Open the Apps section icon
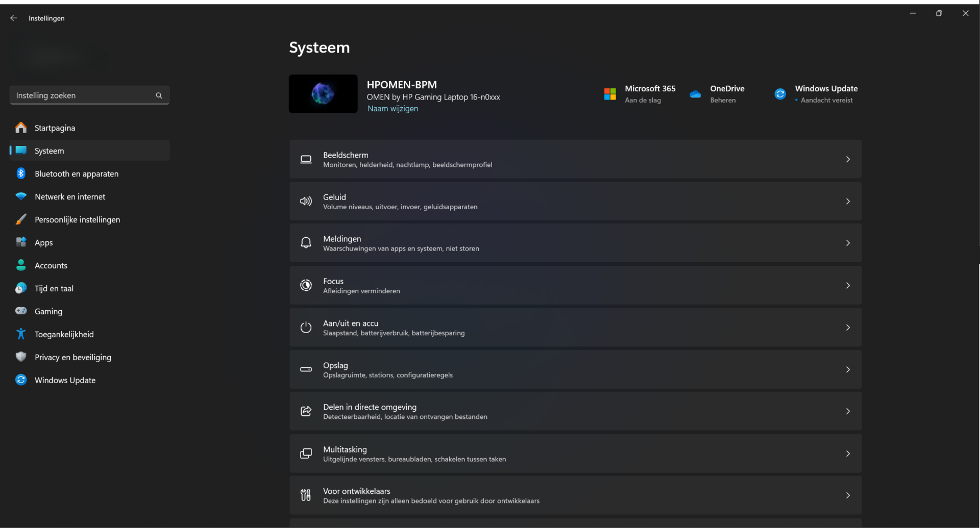This screenshot has height=528, width=980. point(20,242)
